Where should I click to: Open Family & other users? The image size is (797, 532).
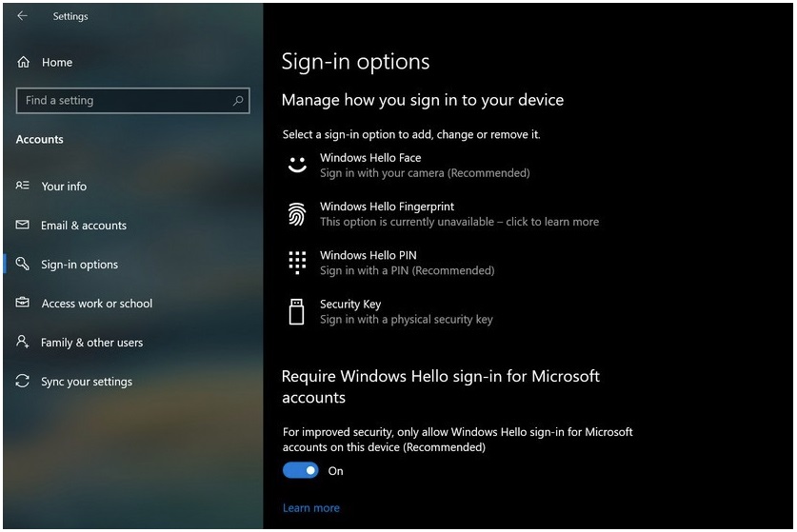point(91,343)
